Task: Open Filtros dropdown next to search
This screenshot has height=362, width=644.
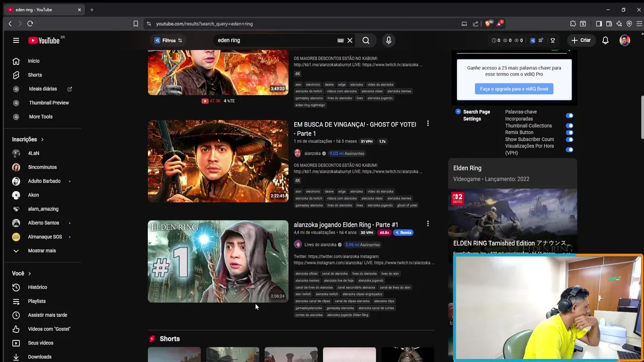Action: pos(169,40)
